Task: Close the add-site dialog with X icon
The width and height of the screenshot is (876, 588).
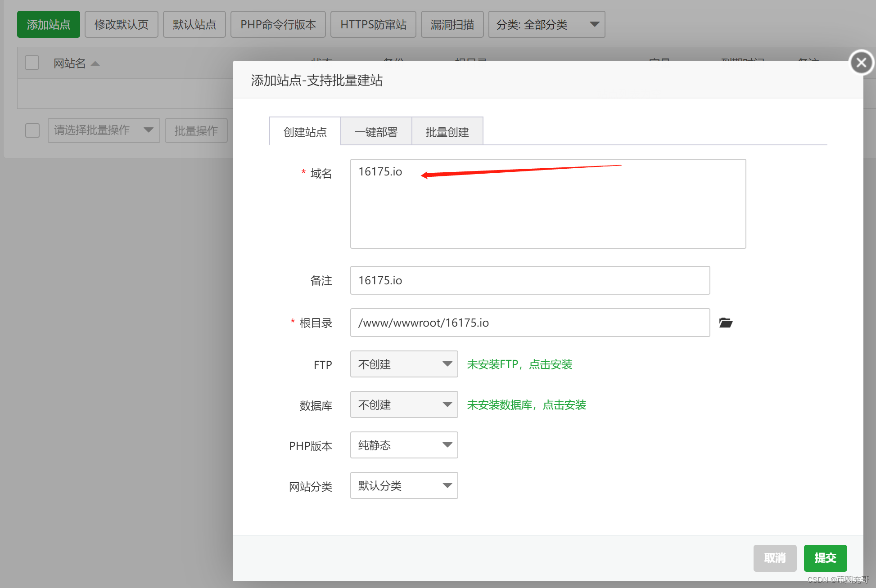Action: tap(861, 63)
